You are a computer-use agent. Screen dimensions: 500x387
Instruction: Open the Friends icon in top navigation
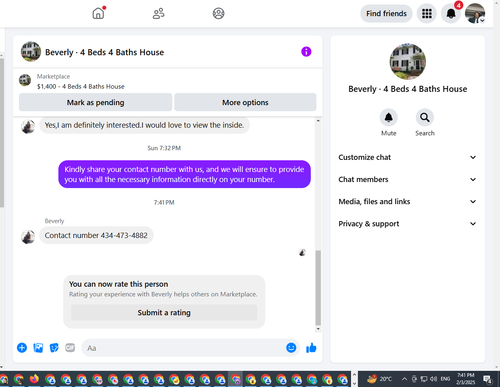(x=159, y=13)
